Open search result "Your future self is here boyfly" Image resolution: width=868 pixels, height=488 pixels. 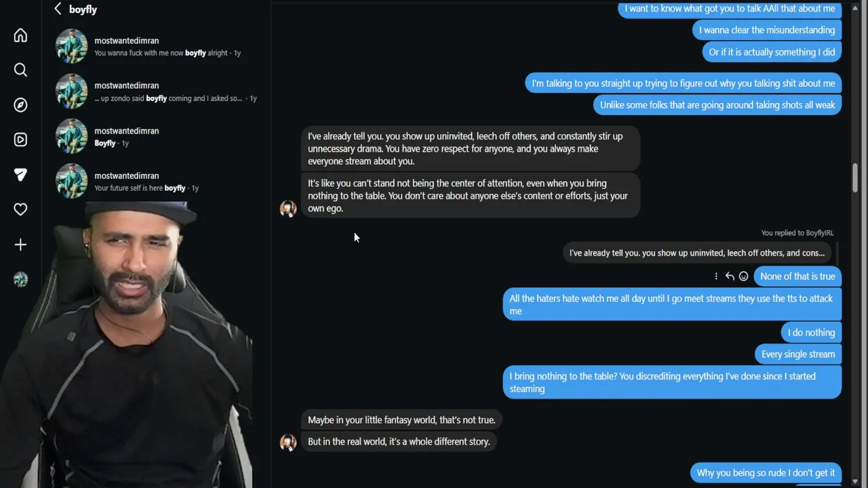pyautogui.click(x=146, y=182)
